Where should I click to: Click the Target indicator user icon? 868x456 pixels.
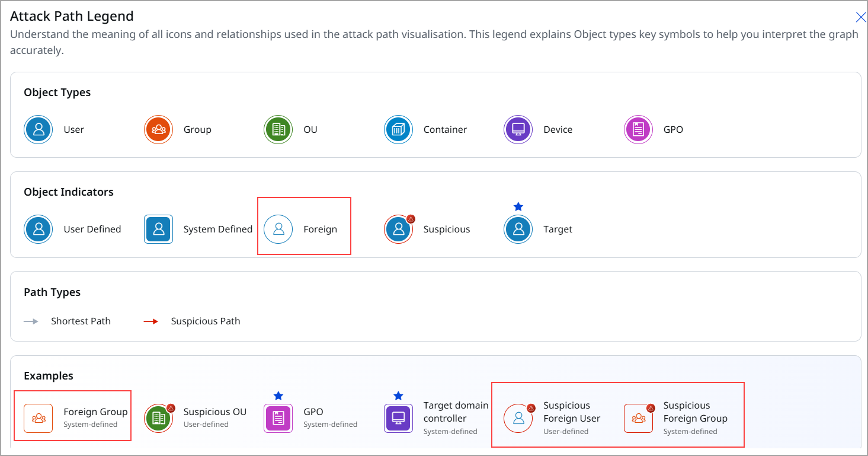click(x=518, y=229)
